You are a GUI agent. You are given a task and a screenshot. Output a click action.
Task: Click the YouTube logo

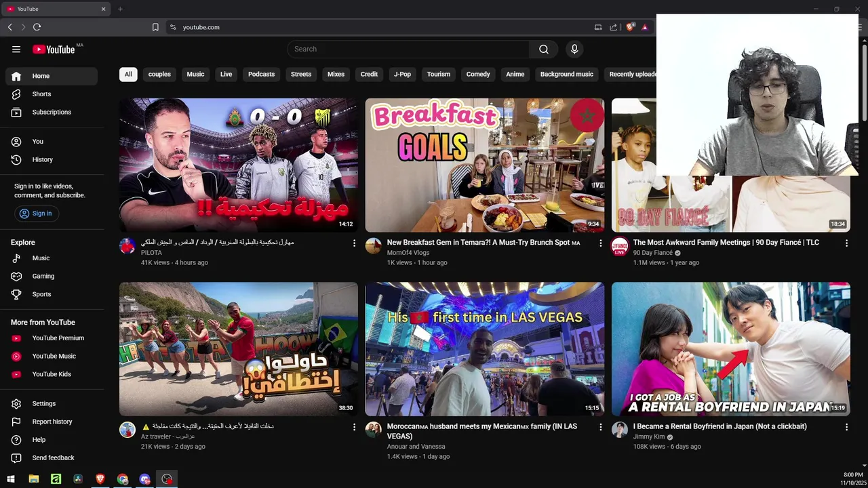54,49
